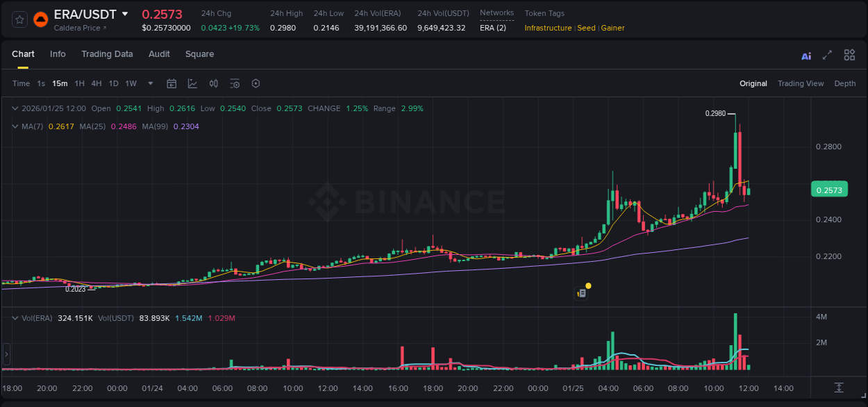Open the ERA/USDT pair dropdown
The image size is (868, 407).
pos(125,13)
